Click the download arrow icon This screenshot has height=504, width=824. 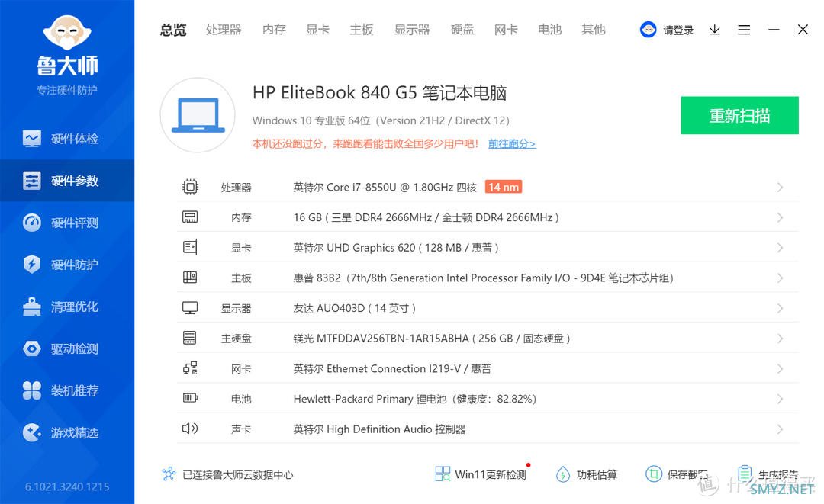click(x=715, y=30)
